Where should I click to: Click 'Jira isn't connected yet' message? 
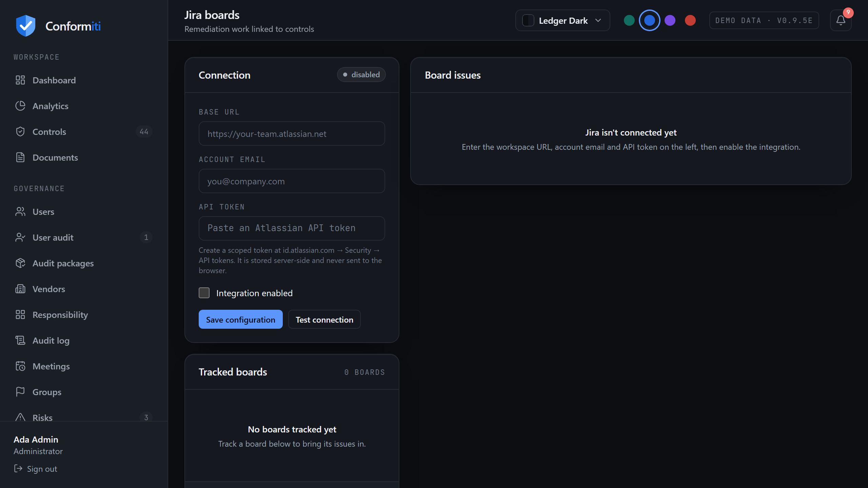click(x=631, y=132)
